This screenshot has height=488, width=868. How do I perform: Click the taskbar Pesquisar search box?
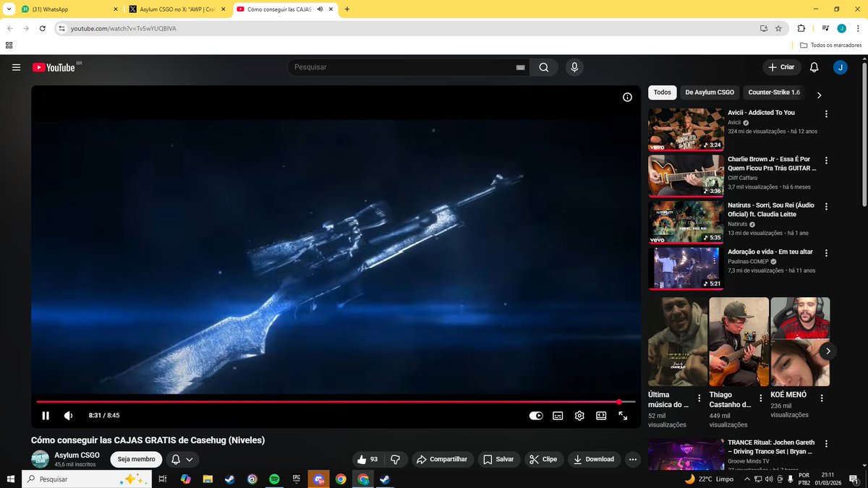coord(86,479)
